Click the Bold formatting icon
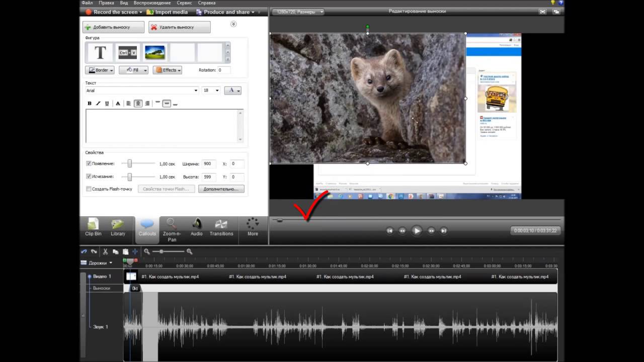The image size is (644, 362). 90,104
